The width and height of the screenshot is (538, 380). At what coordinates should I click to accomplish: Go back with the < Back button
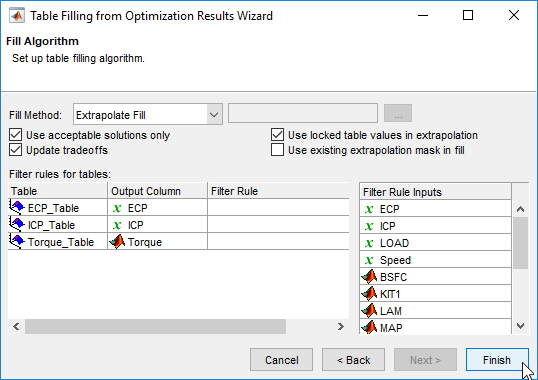[x=353, y=360]
